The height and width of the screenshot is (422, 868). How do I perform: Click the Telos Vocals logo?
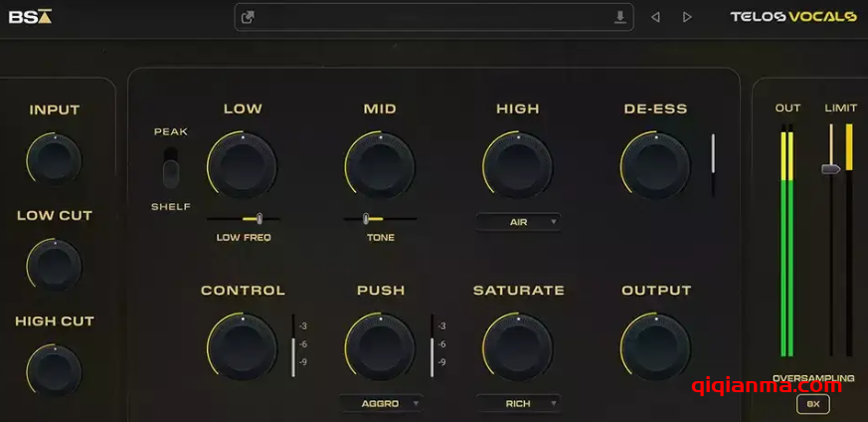tap(793, 17)
